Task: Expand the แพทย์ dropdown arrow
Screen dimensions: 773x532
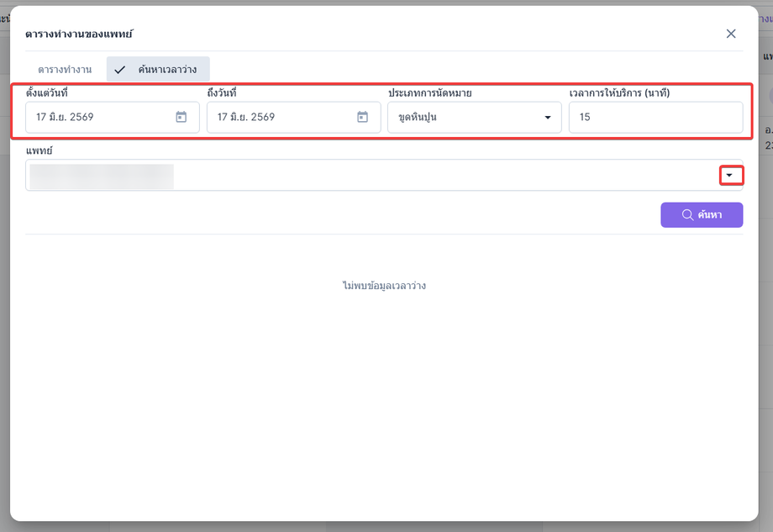Action: [x=729, y=175]
